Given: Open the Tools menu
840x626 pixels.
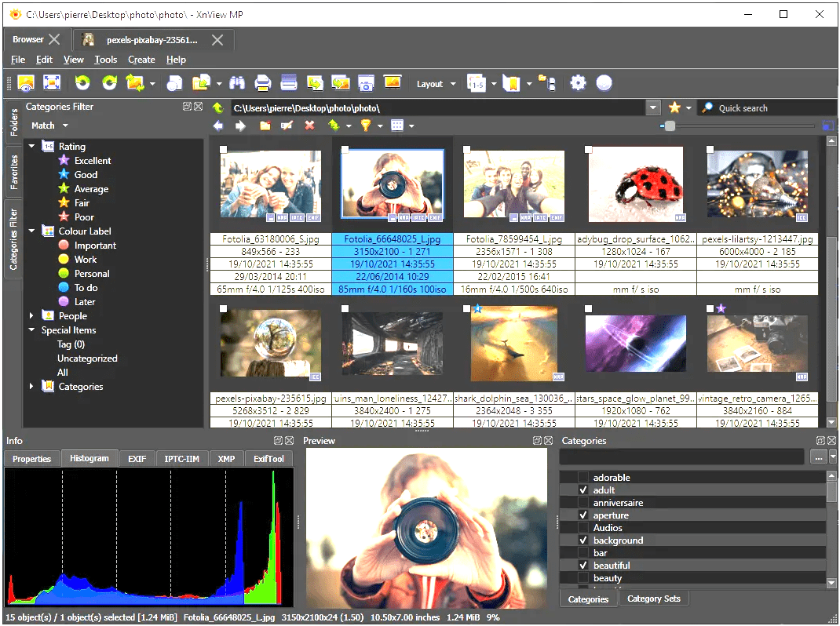Looking at the screenshot, I should tap(105, 60).
